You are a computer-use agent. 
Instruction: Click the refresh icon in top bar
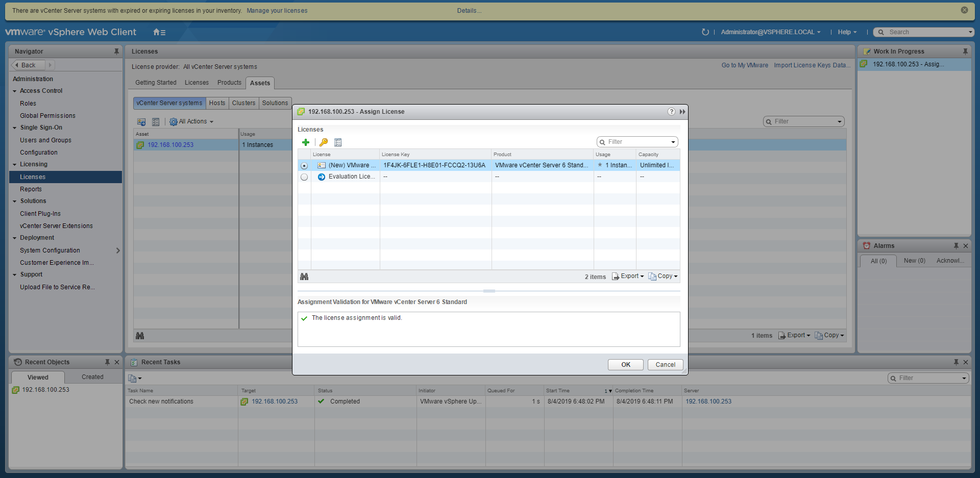click(x=705, y=32)
